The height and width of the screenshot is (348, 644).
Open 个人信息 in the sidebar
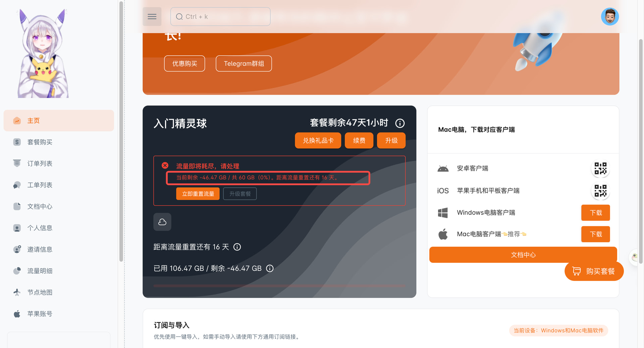pyautogui.click(x=59, y=228)
